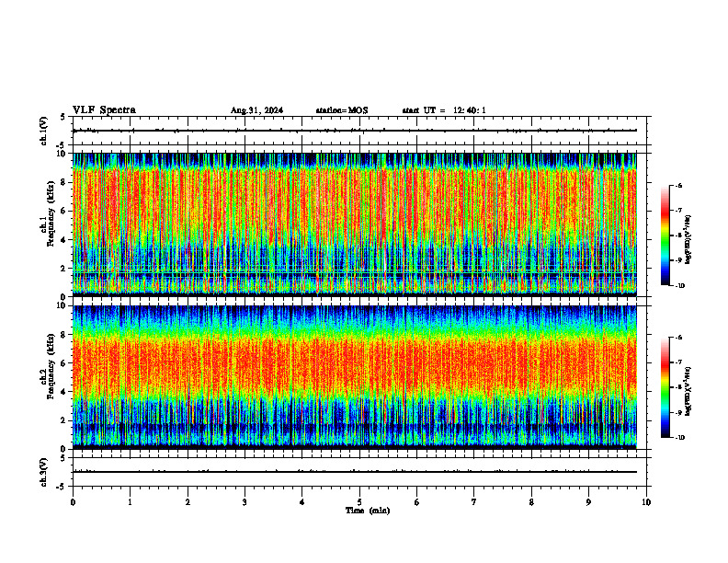Click the "4" kHz tick of ch.2 frequency axis
This screenshot has width=728, height=563.
click(65, 392)
